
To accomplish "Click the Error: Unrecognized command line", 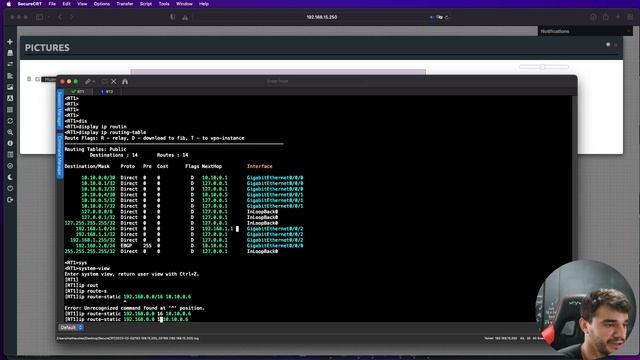I will pos(135,308).
